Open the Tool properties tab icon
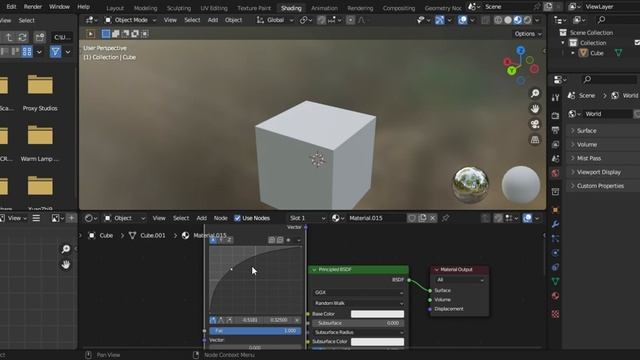This screenshot has width=640, height=360. click(555, 98)
